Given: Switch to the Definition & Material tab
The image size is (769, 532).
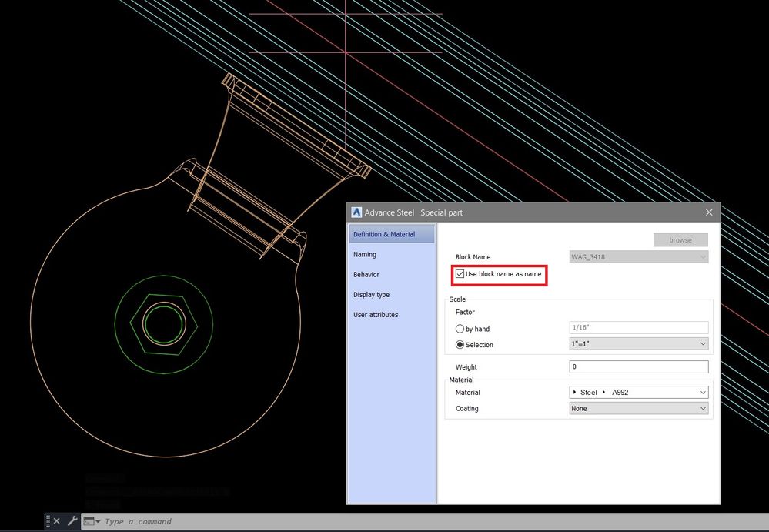Looking at the screenshot, I should pos(392,234).
